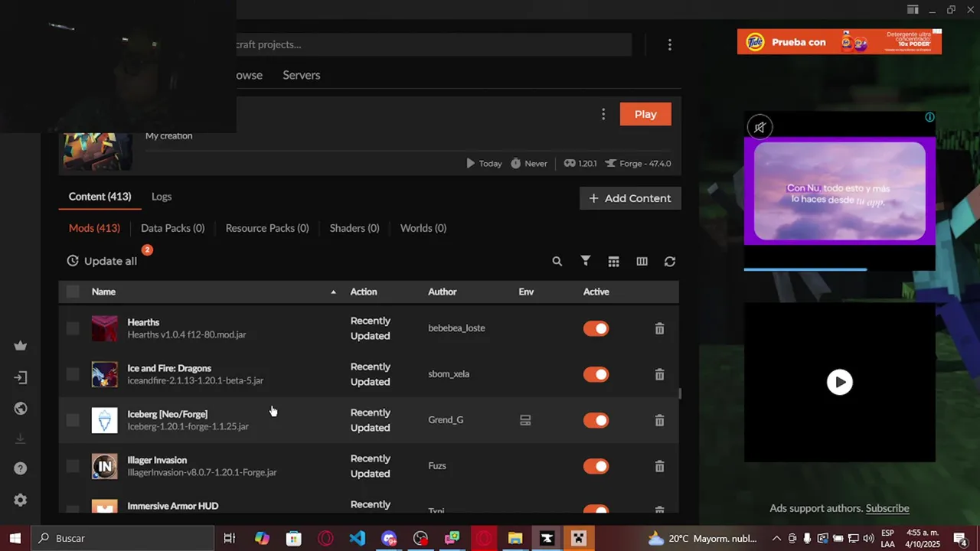Image resolution: width=980 pixels, height=551 pixels.
Task: Switch to grid view layout icon
Action: 614,261
